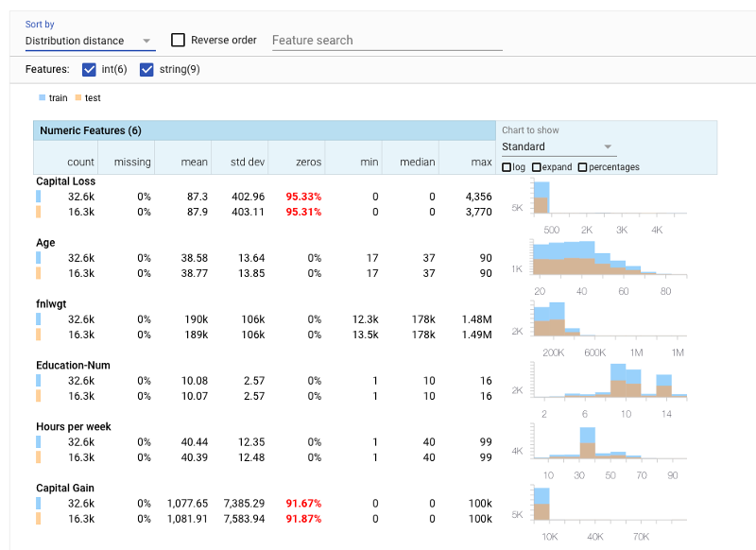Click the Capital Loss histogram chart

pyautogui.click(x=605, y=198)
